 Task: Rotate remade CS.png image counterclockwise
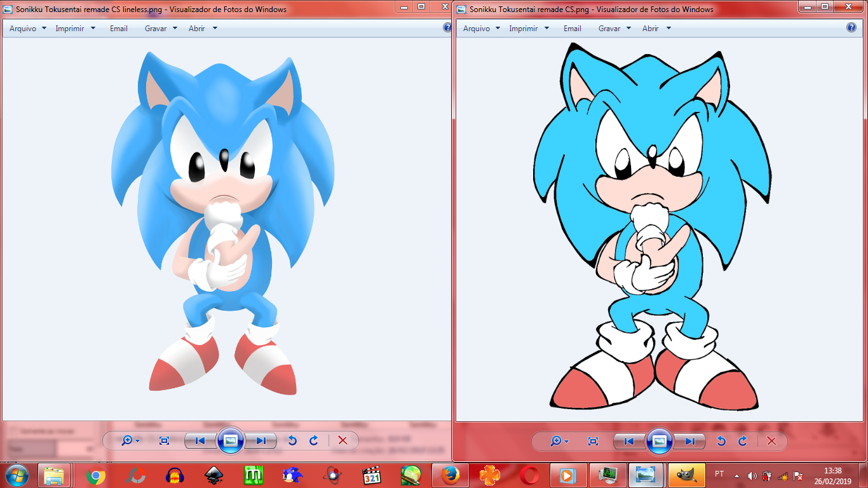[x=721, y=441]
